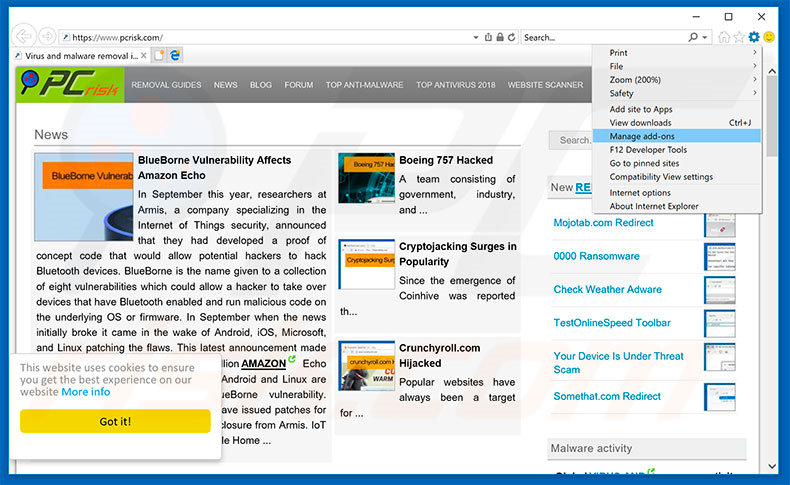Image resolution: width=790 pixels, height=485 pixels.
Task: Open 0000 Ransomware link
Action: coord(596,256)
